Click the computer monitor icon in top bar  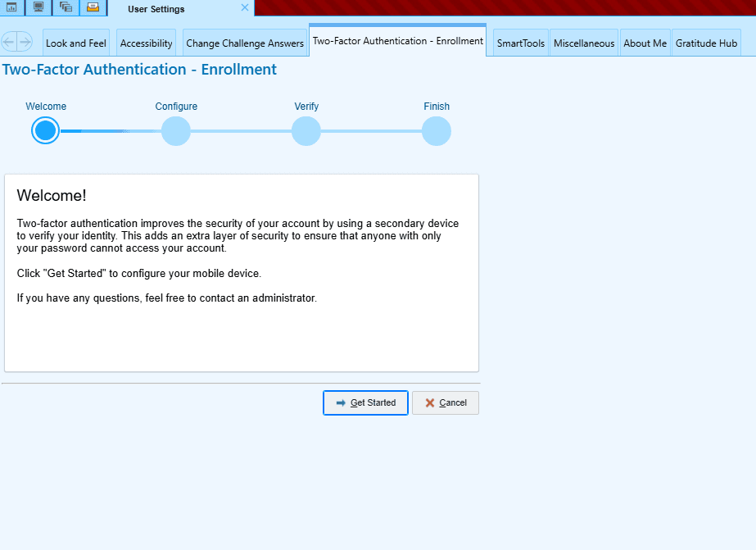pyautogui.click(x=38, y=8)
